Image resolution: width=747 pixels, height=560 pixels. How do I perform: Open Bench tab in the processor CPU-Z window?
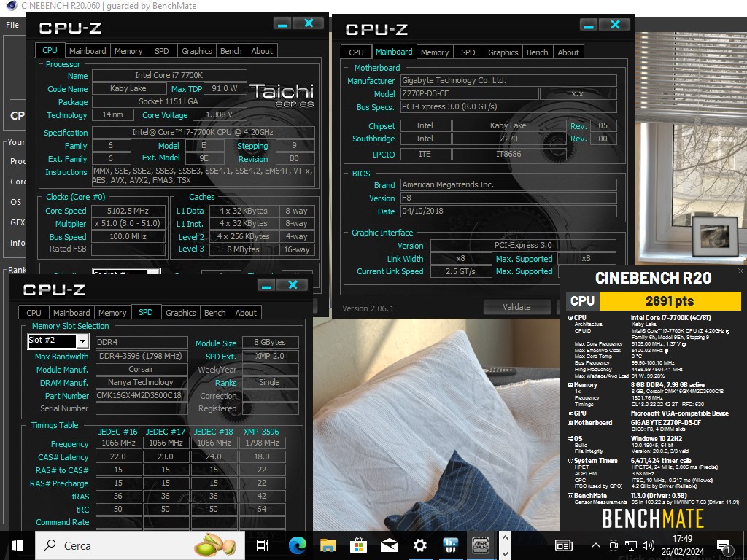coord(231,51)
